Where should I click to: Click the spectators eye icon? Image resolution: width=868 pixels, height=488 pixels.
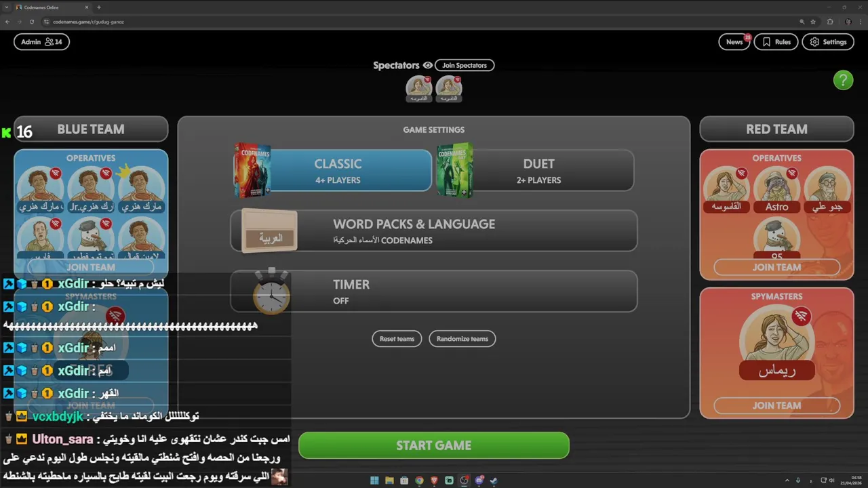(x=427, y=65)
